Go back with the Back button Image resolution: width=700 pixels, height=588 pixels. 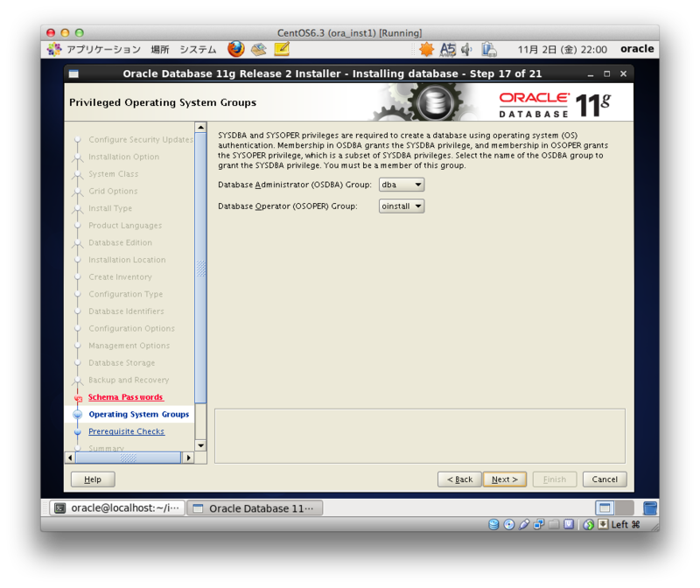pos(459,479)
